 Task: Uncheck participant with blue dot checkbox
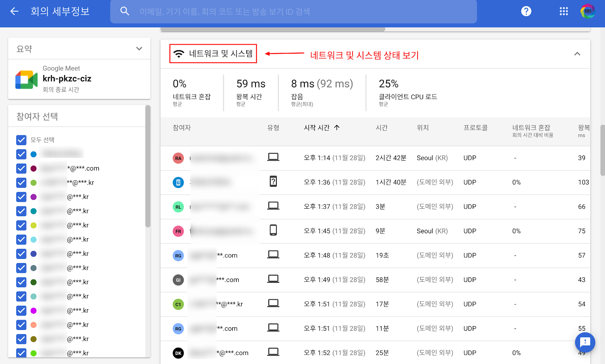22,154
